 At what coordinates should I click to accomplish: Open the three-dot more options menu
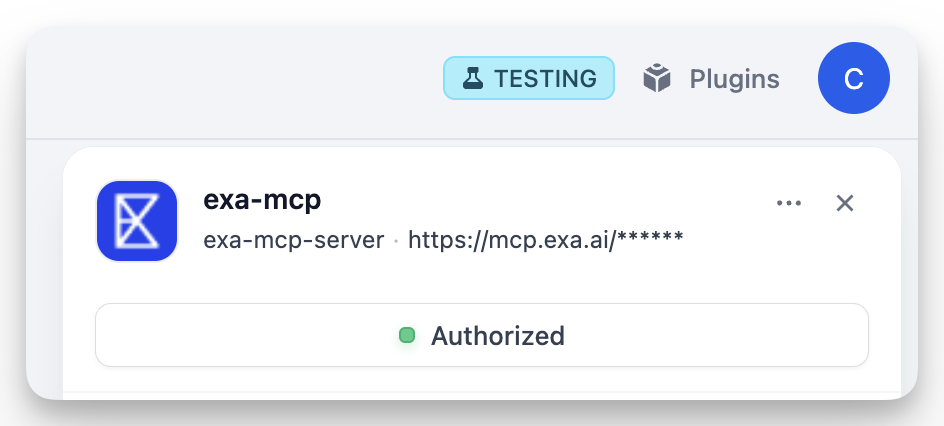789,203
